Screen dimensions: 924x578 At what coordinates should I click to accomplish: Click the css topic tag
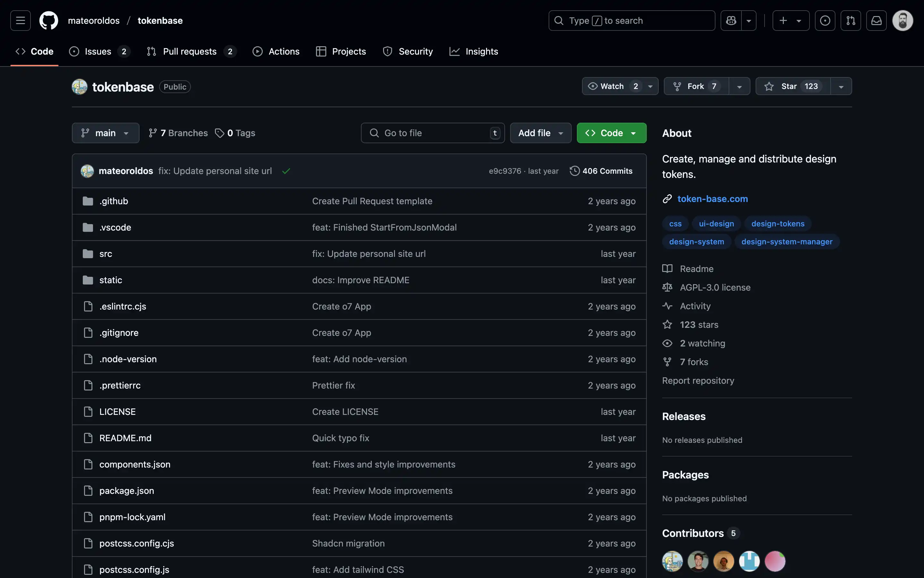(675, 223)
